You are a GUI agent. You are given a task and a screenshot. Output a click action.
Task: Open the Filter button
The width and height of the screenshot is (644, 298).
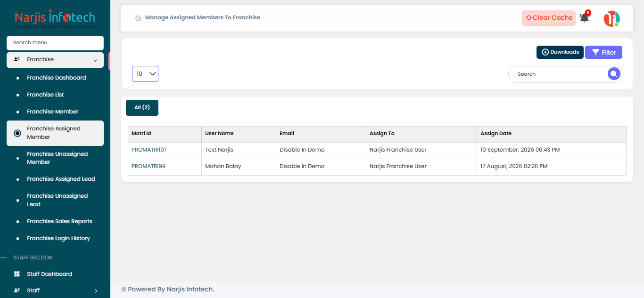(x=603, y=52)
